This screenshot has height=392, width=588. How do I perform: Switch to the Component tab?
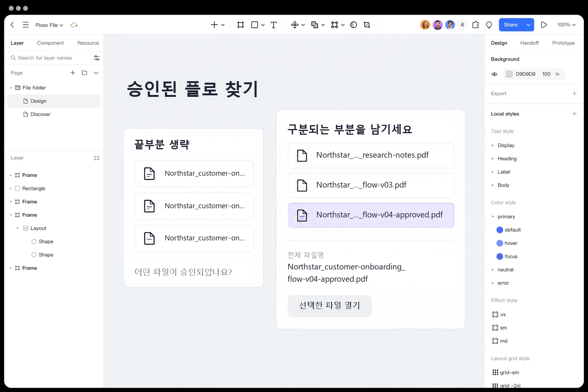[x=51, y=43]
